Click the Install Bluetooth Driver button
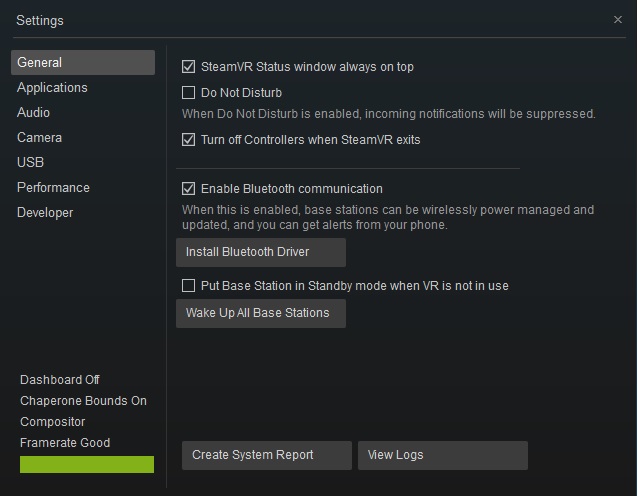Image resolution: width=638 pixels, height=496 pixels. 261,252
